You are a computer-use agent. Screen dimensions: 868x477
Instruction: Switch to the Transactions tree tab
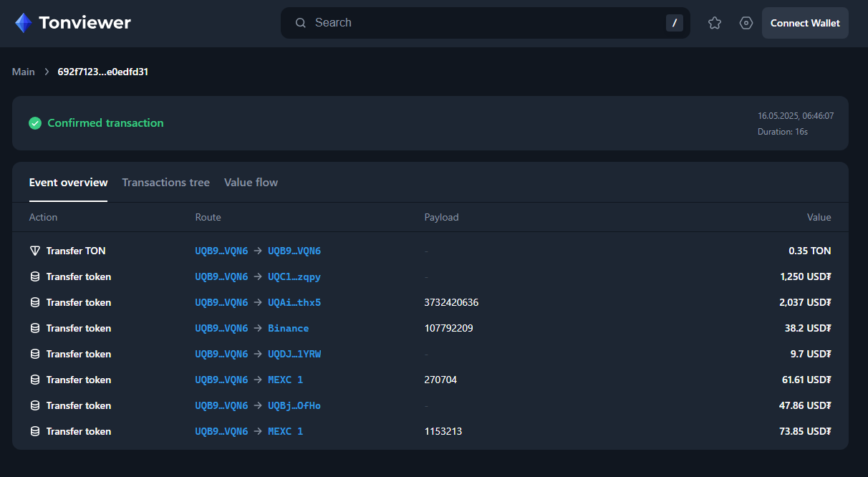tap(165, 183)
